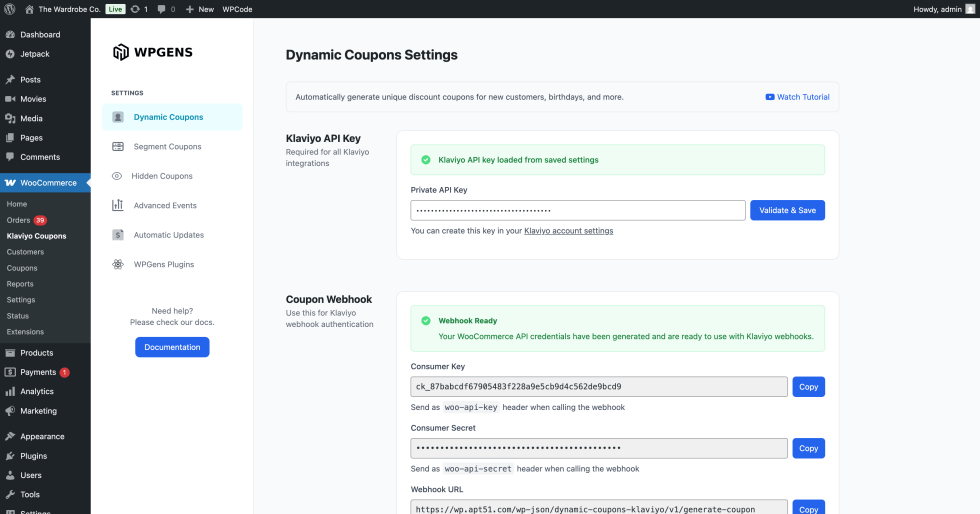Click the Consumer Key field

pos(599,386)
